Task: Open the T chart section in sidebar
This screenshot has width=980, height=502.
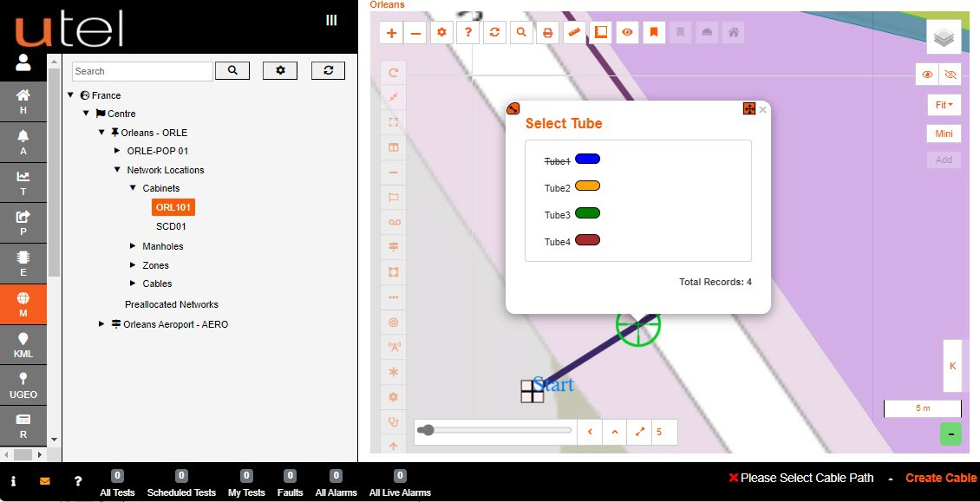Action: pos(23,183)
